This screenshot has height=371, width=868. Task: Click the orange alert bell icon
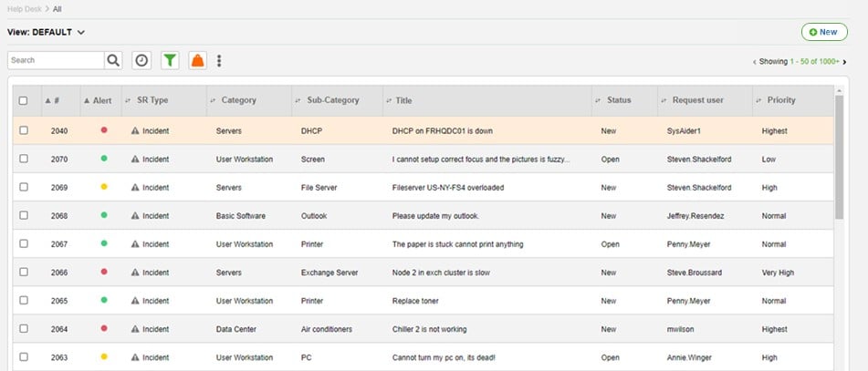coord(197,60)
